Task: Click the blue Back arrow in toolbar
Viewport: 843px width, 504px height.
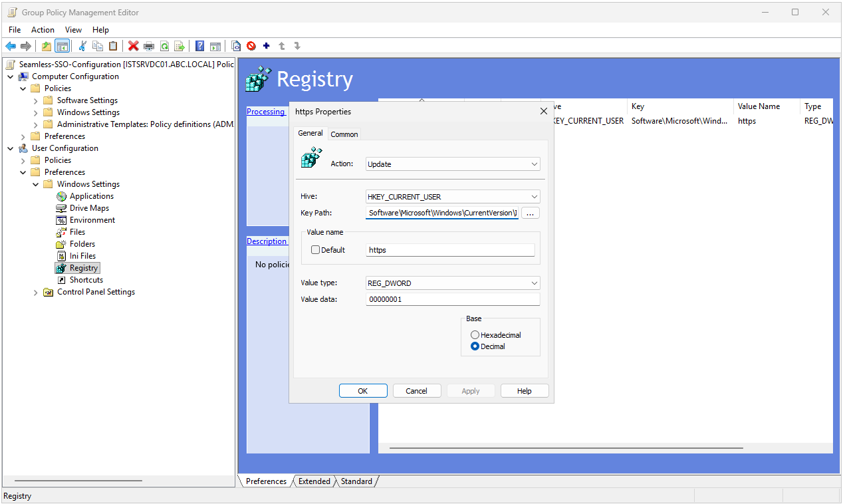Action: (11, 46)
